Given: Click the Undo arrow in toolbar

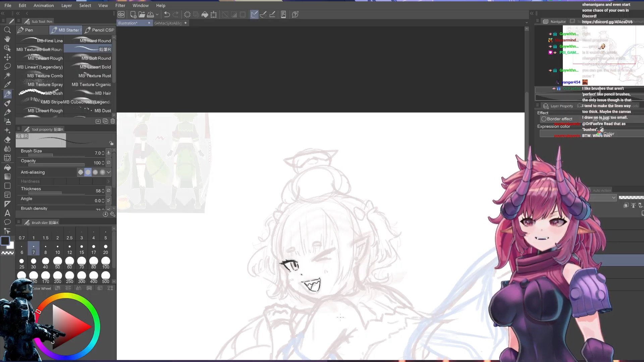Looking at the screenshot, I should [167, 14].
